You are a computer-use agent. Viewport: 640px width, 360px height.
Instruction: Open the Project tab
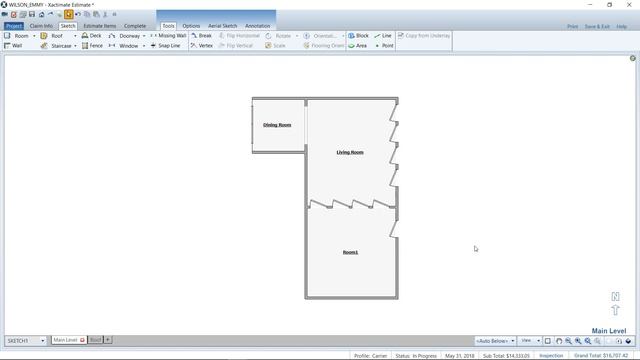pyautogui.click(x=14, y=26)
